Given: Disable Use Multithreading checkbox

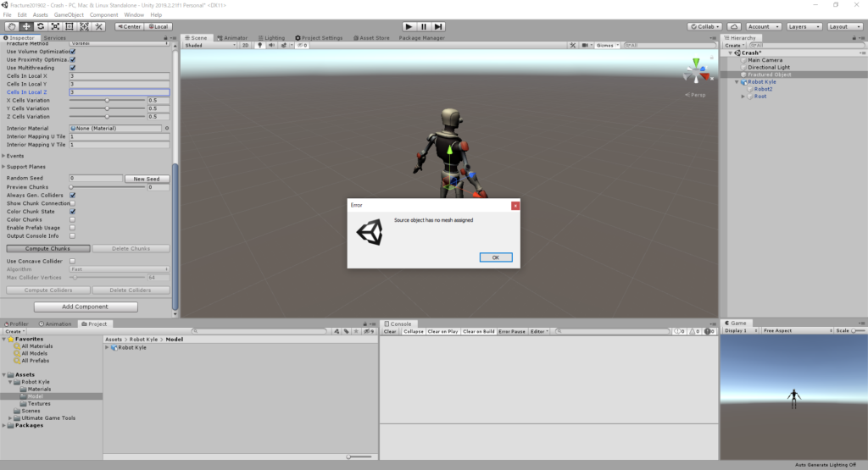Looking at the screenshot, I should pyautogui.click(x=73, y=68).
